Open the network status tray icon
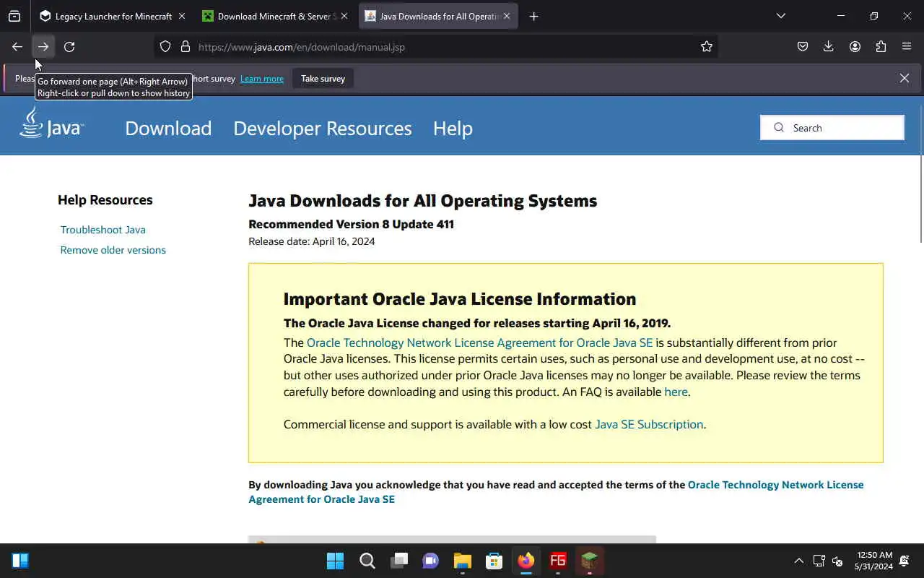Image resolution: width=924 pixels, height=578 pixels. [819, 561]
